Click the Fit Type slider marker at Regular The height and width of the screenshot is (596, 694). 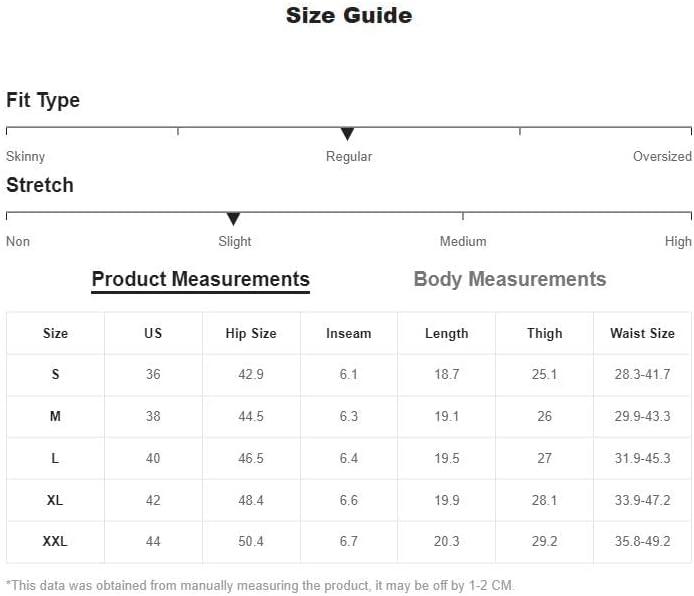(347, 134)
